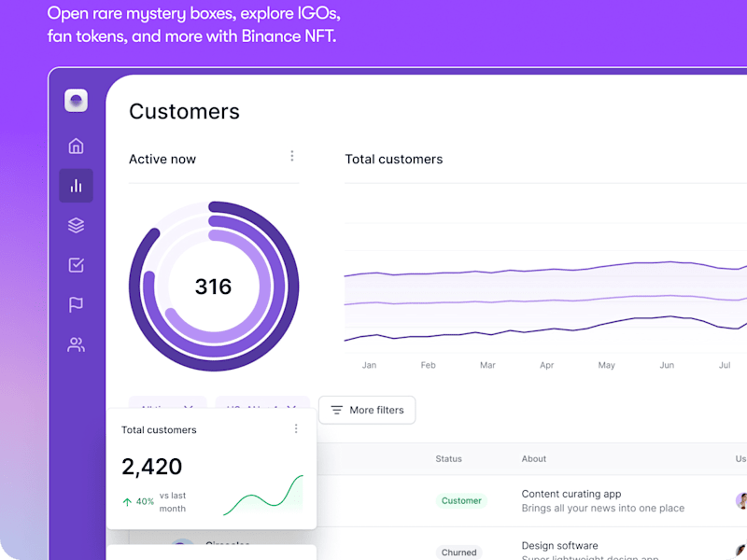Screen dimensions: 747x560
Task: Click the More filters button
Action: (x=367, y=410)
